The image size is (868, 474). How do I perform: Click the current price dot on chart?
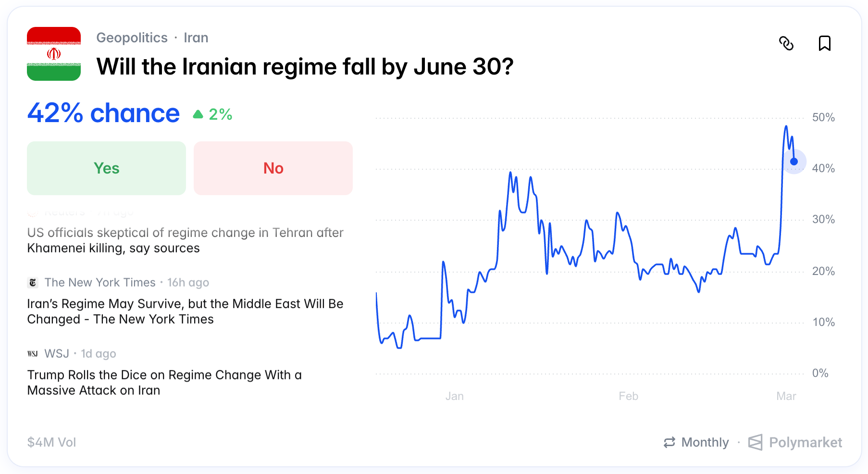click(x=794, y=162)
